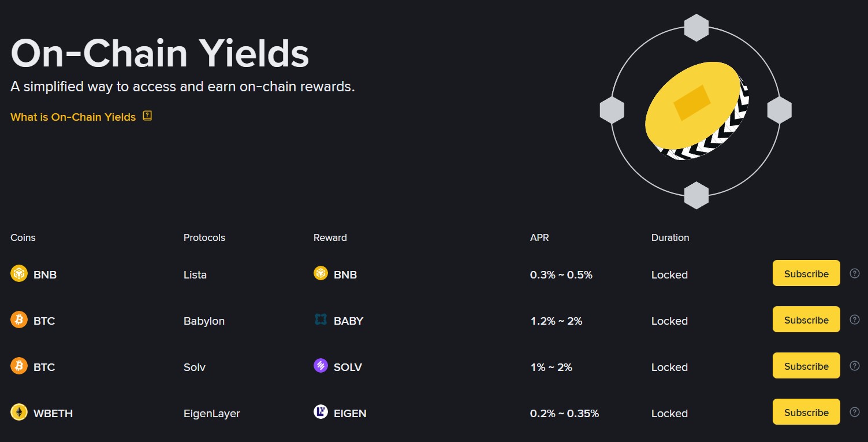This screenshot has width=868, height=442.
Task: Click the APR column header
Action: click(x=539, y=237)
